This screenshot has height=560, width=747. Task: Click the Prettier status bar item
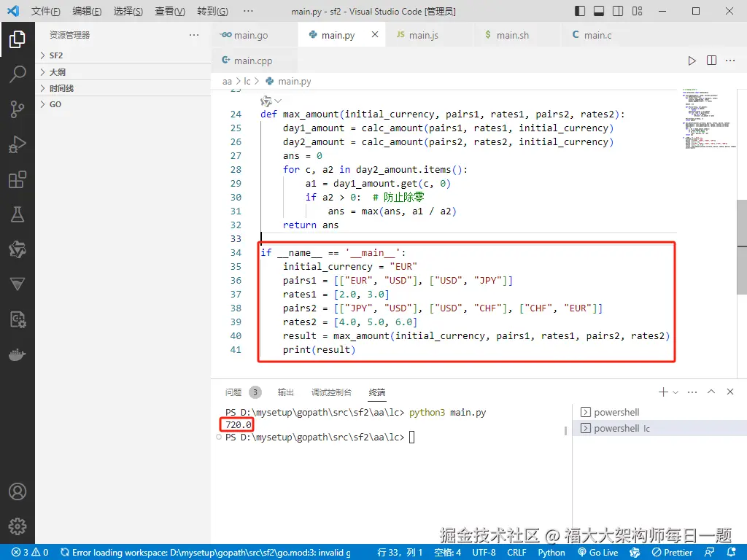672,553
